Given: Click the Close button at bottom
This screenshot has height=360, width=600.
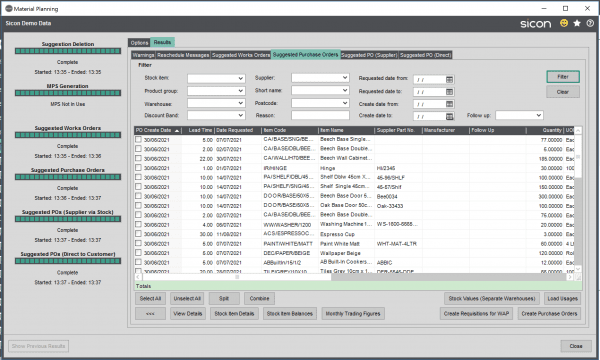Looking at the screenshot, I should [576, 346].
